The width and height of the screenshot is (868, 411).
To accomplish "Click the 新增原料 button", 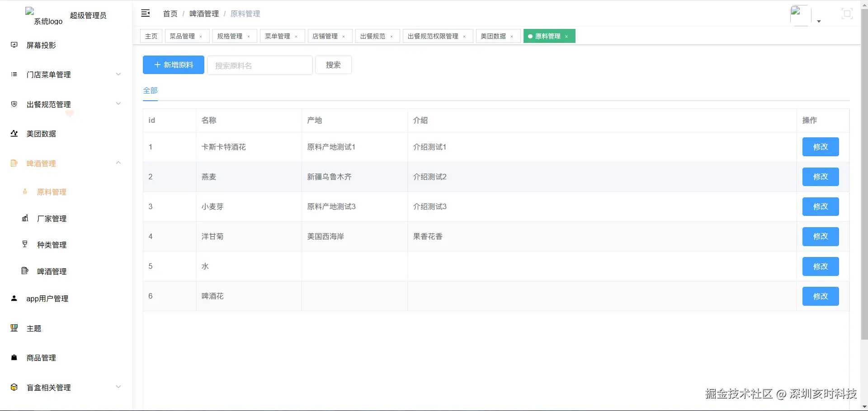I will tap(174, 65).
